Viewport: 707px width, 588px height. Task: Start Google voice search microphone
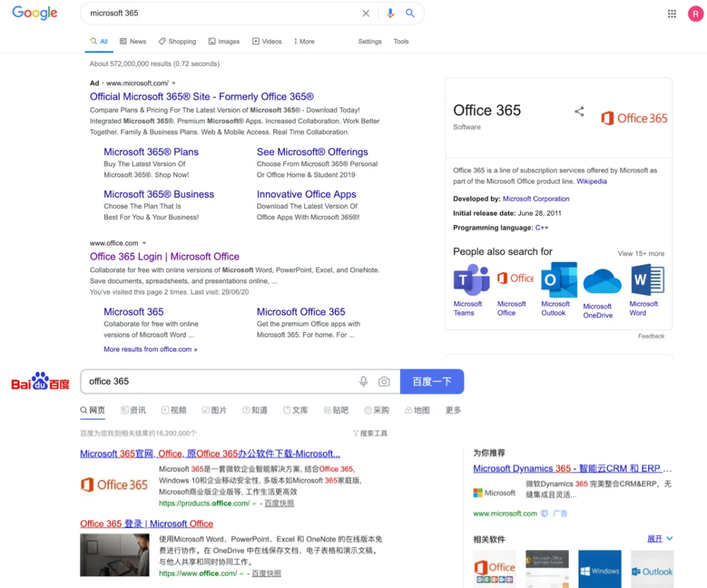pos(390,13)
